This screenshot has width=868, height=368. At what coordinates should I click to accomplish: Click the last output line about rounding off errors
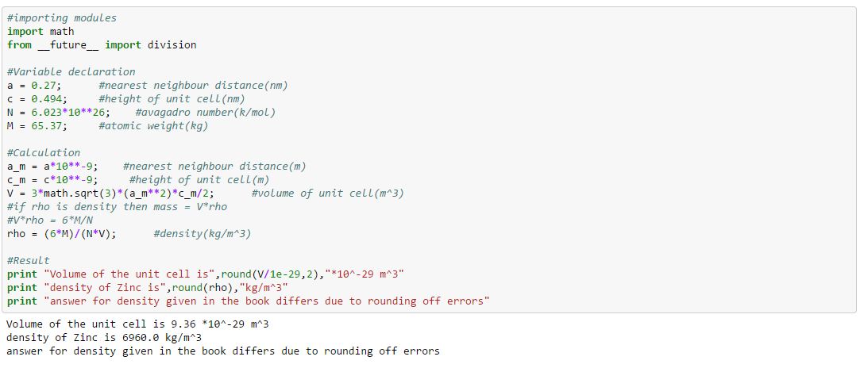pyautogui.click(x=222, y=351)
